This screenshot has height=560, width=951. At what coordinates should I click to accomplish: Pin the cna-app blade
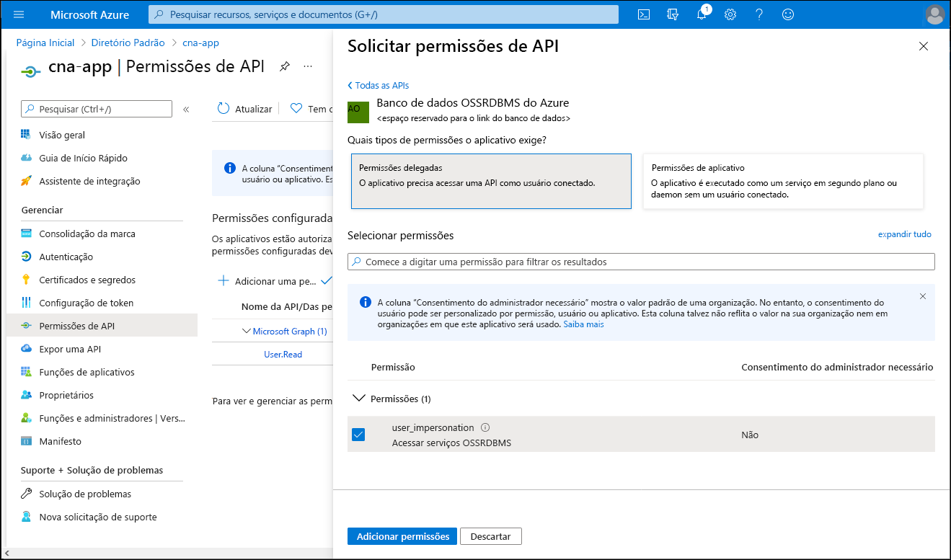pyautogui.click(x=285, y=67)
